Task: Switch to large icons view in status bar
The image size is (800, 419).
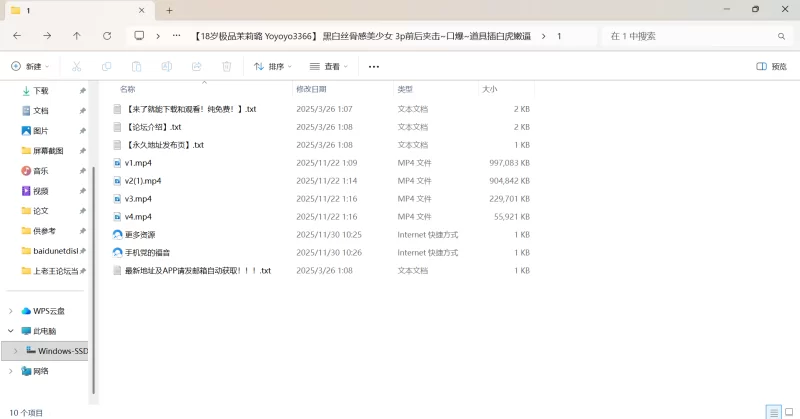Action: [x=789, y=412]
